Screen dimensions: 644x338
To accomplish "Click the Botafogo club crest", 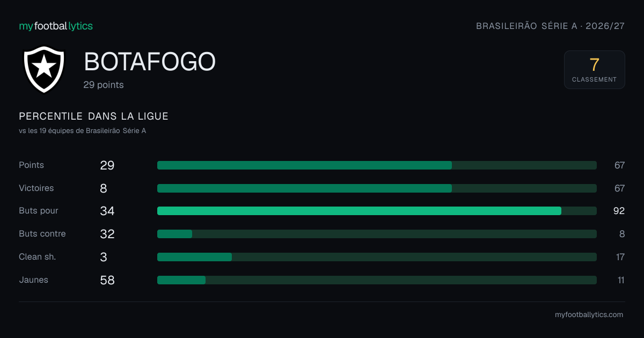I will point(44,69).
